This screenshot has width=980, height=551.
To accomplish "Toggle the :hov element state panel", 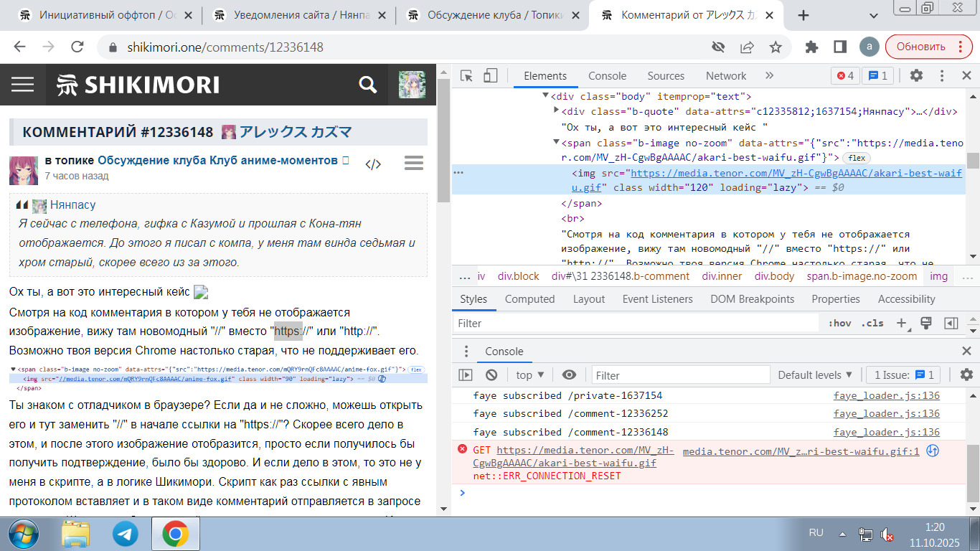I will point(839,324).
